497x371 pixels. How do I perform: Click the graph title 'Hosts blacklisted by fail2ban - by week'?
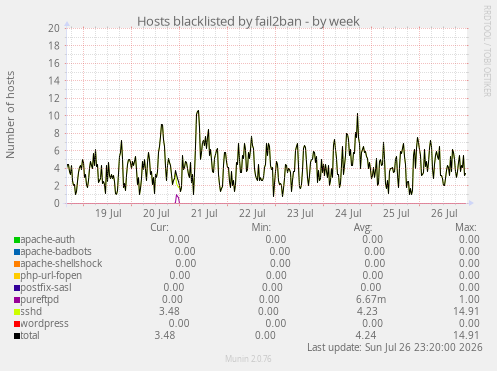point(248,21)
